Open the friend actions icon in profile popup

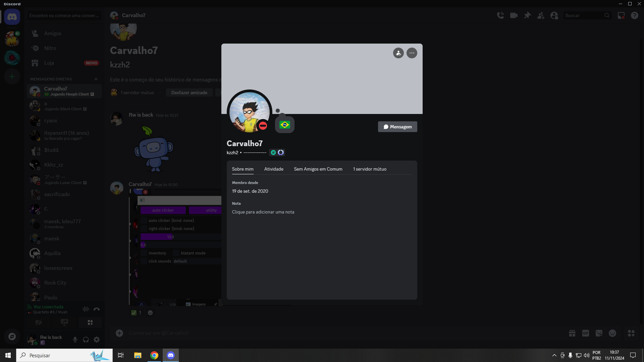[x=398, y=53]
